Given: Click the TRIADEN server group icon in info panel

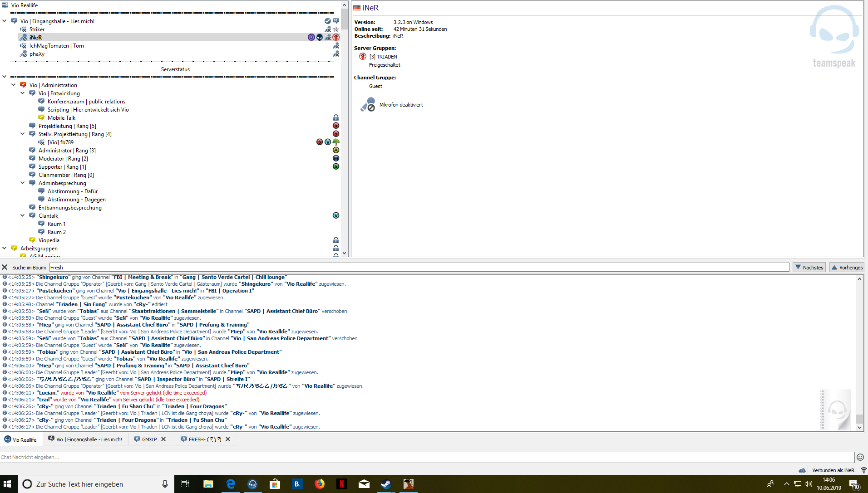Looking at the screenshot, I should 363,57.
